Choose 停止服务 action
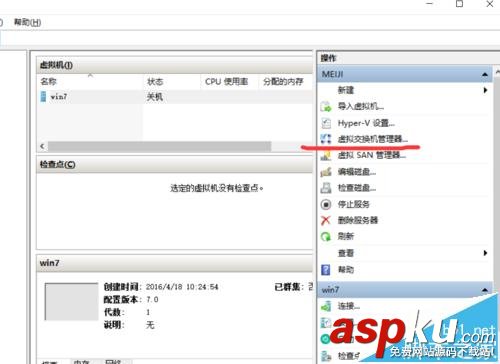The image size is (500, 364). (x=354, y=204)
